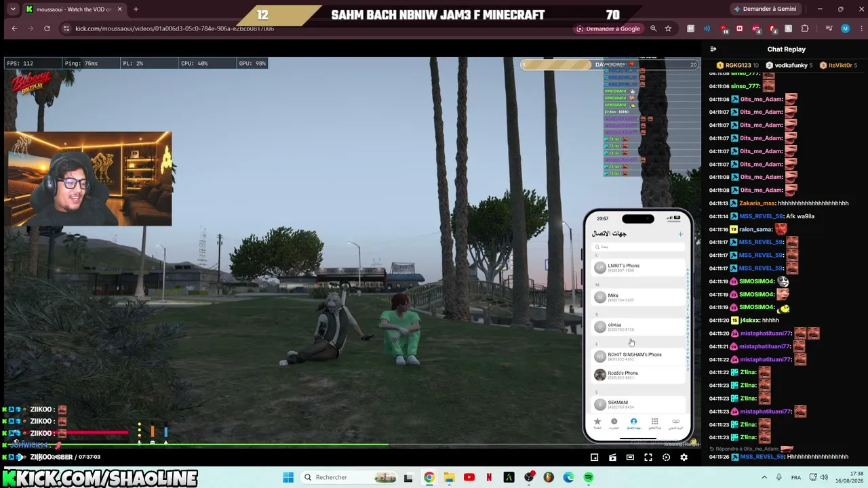
Task: Open OBS Studio from the taskbar
Action: pos(529,477)
